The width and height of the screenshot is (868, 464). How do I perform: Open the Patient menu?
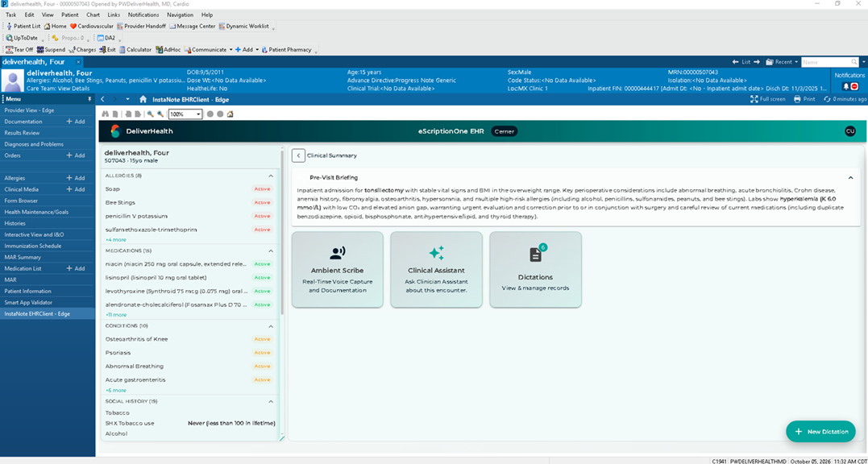pyautogui.click(x=70, y=15)
